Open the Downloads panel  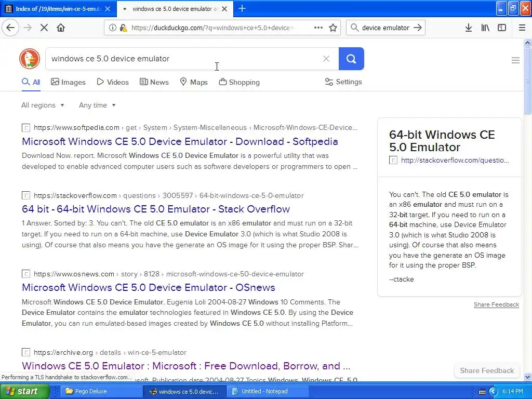[469, 28]
